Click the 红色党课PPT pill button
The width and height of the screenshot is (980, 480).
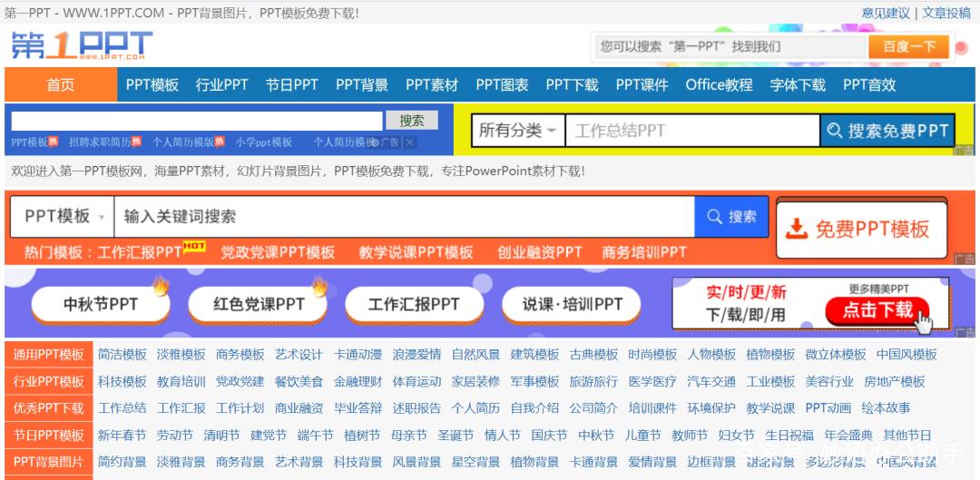[258, 304]
